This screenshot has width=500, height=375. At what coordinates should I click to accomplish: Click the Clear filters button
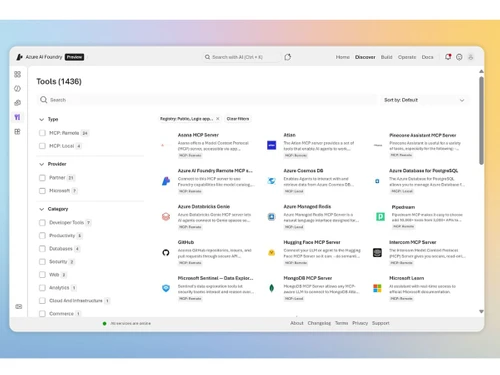(x=238, y=119)
